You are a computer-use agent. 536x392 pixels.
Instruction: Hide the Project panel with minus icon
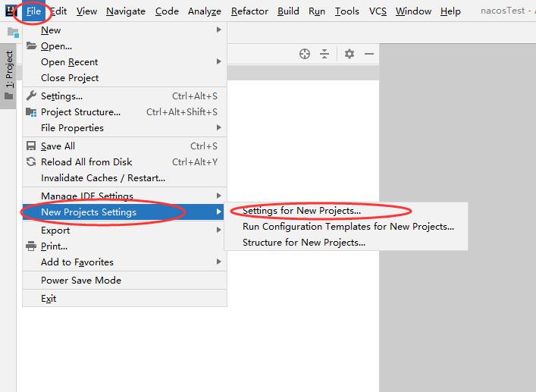[369, 54]
